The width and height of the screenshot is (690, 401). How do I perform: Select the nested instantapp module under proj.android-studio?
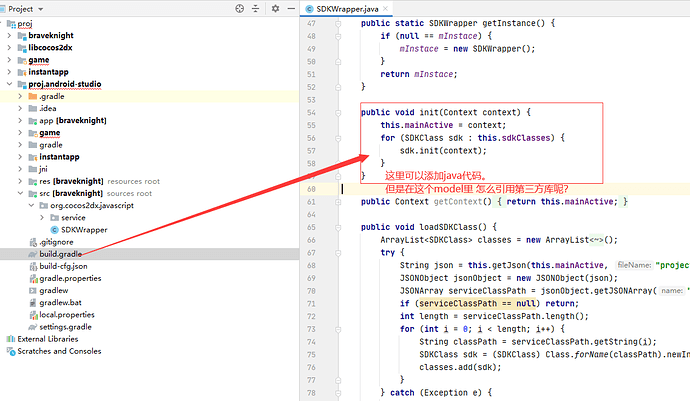coord(59,157)
